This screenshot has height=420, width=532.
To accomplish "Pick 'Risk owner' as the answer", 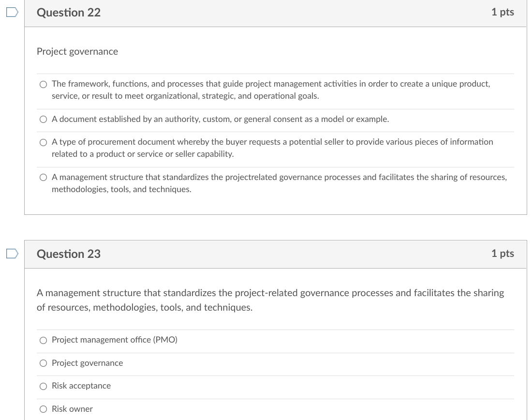I will tap(43, 409).
